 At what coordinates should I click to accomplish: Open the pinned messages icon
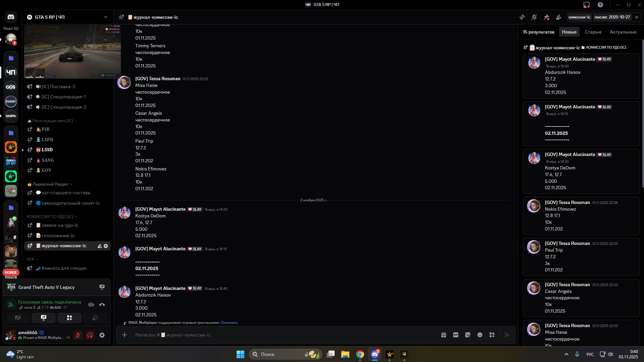(546, 17)
